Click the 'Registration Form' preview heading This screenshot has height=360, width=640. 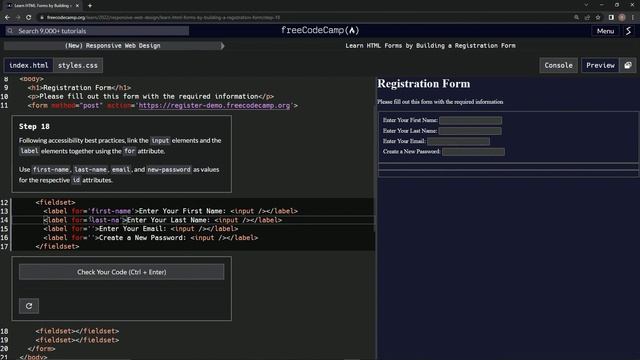(424, 84)
